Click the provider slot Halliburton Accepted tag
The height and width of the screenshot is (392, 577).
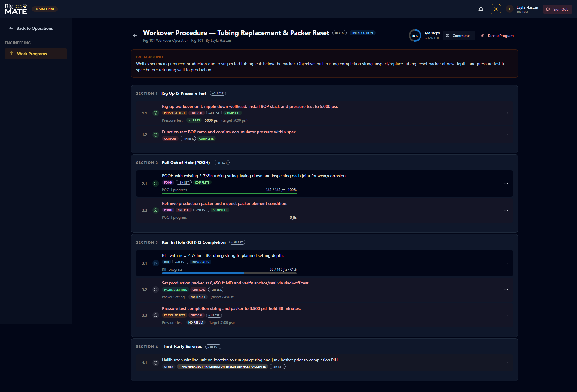[x=222, y=367]
